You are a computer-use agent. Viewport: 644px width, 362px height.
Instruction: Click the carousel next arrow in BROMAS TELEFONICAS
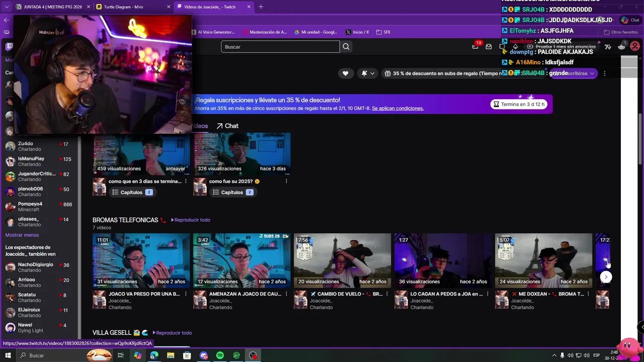[x=606, y=277]
